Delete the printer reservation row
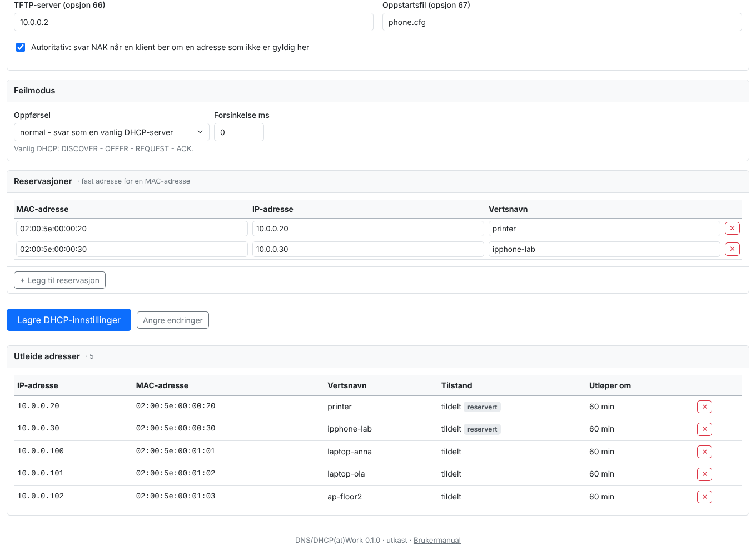 tap(732, 229)
